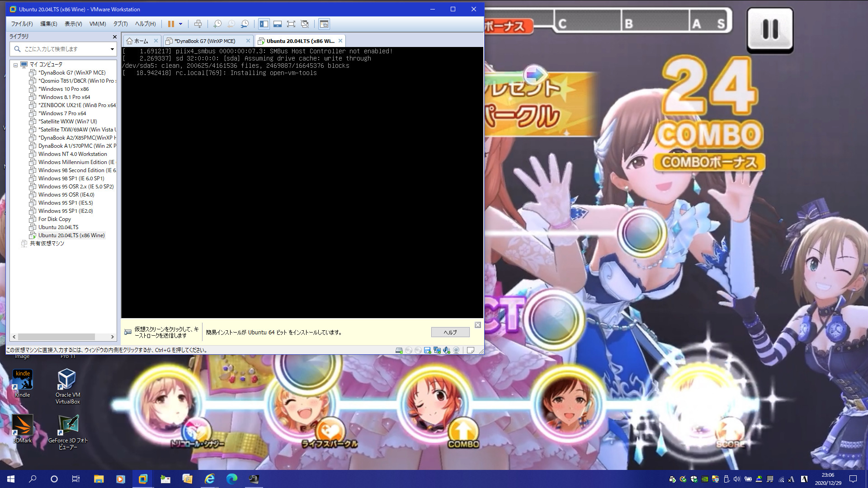Viewport: 868px width, 488px height.
Task: Click the ヘルプ button in install bar
Action: coord(450,332)
